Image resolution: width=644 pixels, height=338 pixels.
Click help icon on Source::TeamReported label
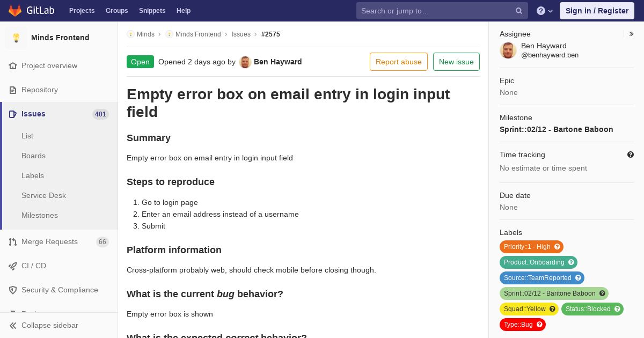[x=578, y=278]
